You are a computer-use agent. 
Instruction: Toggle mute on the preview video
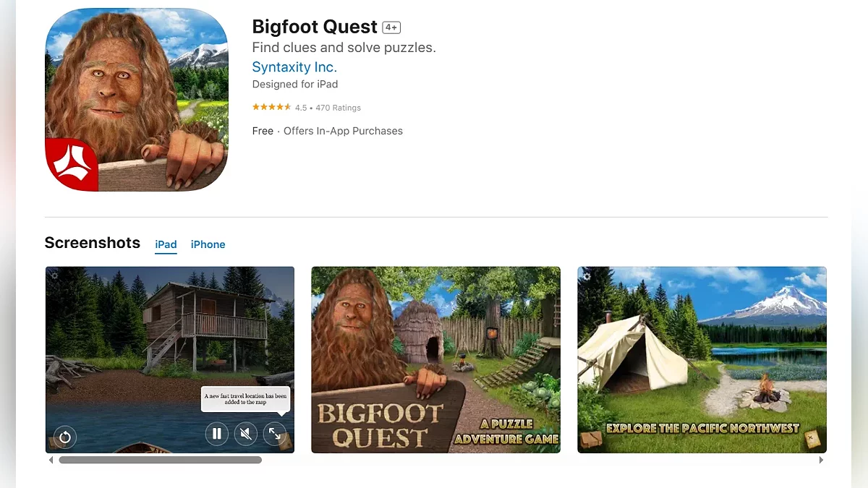[x=246, y=434]
